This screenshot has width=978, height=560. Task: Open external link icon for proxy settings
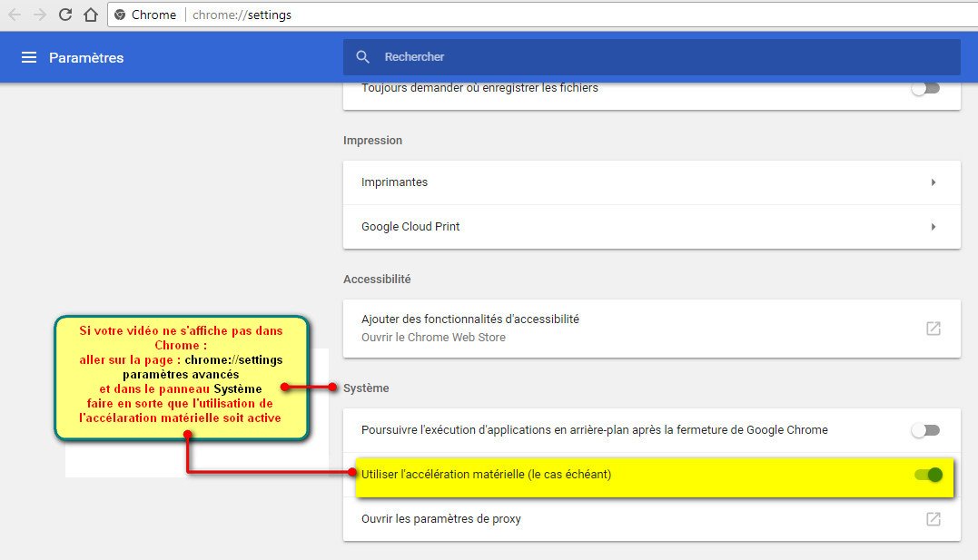(x=934, y=519)
